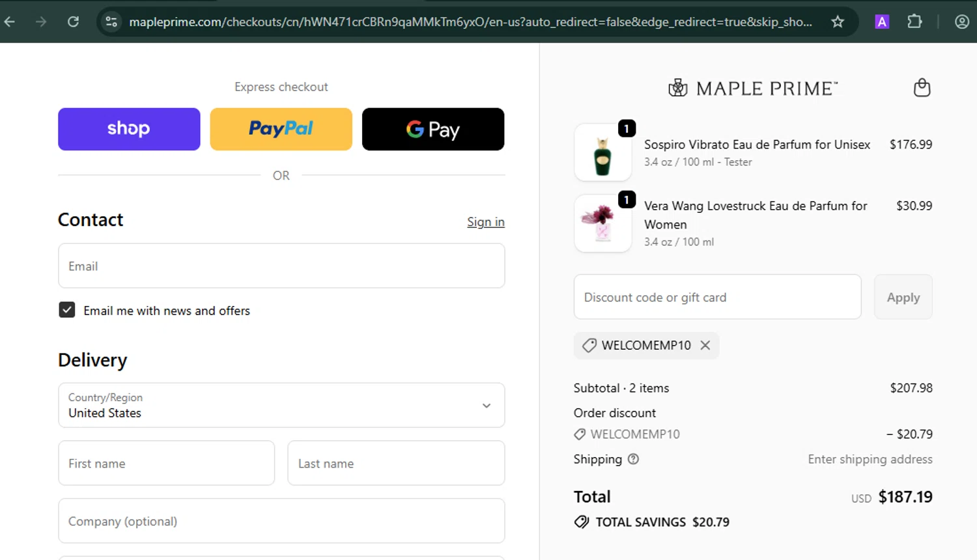Image resolution: width=977 pixels, height=560 pixels.
Task: Pay with Shop Pay button
Action: [x=129, y=129]
